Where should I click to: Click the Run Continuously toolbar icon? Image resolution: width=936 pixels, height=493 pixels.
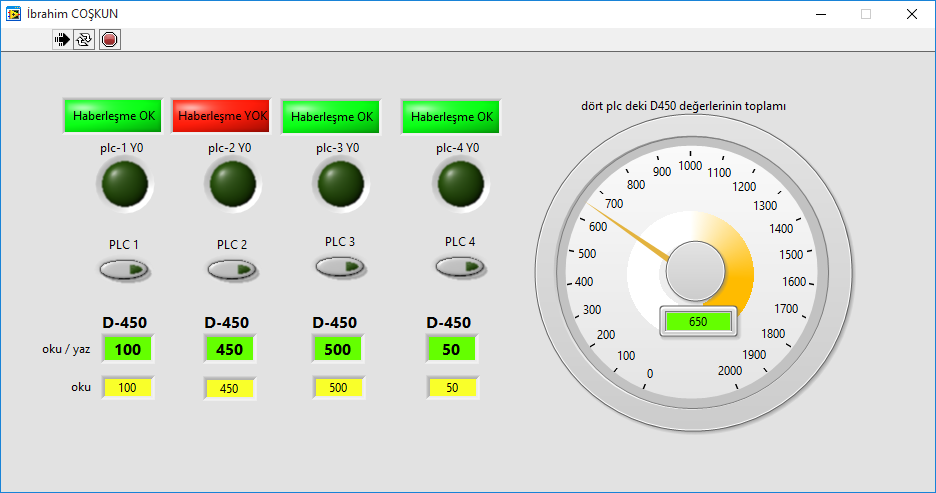click(x=84, y=40)
